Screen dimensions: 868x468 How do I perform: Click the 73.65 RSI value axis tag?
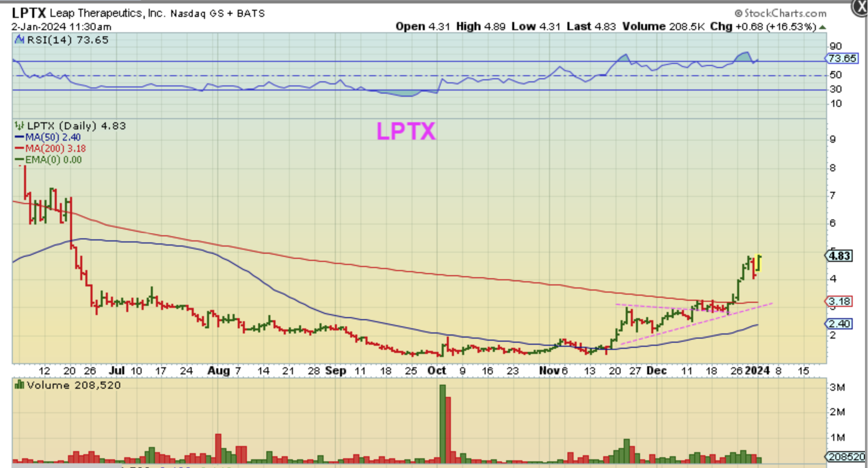click(x=842, y=58)
